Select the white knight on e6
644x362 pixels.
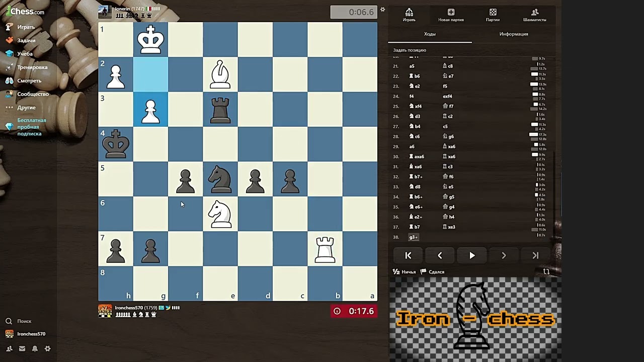click(x=220, y=214)
